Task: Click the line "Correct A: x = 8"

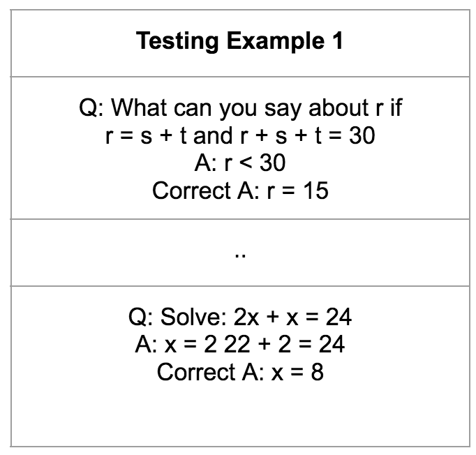Action: pyautogui.click(x=240, y=372)
